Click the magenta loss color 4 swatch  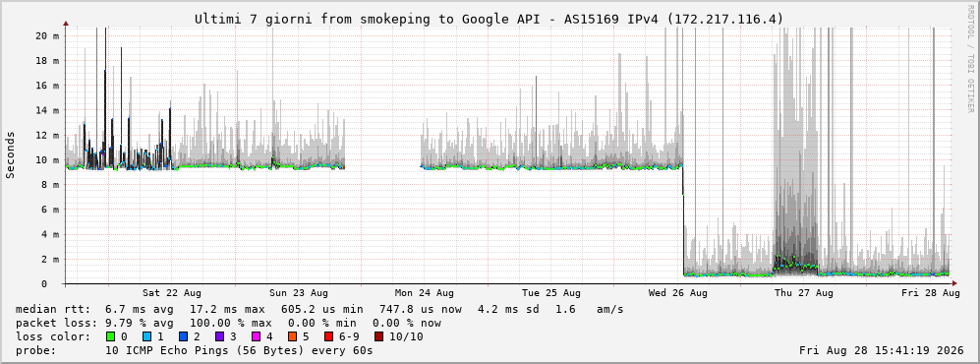coord(257,336)
